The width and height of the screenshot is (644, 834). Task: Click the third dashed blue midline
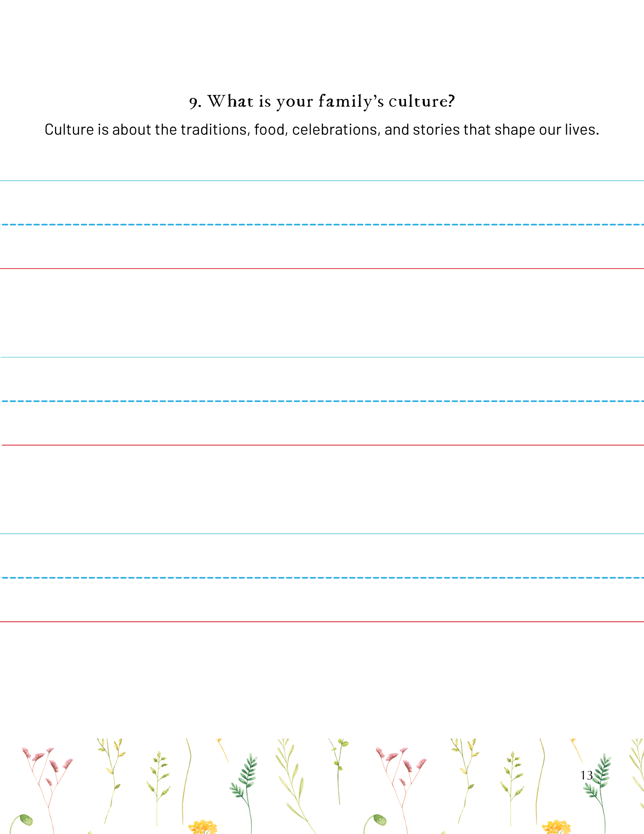point(322,578)
